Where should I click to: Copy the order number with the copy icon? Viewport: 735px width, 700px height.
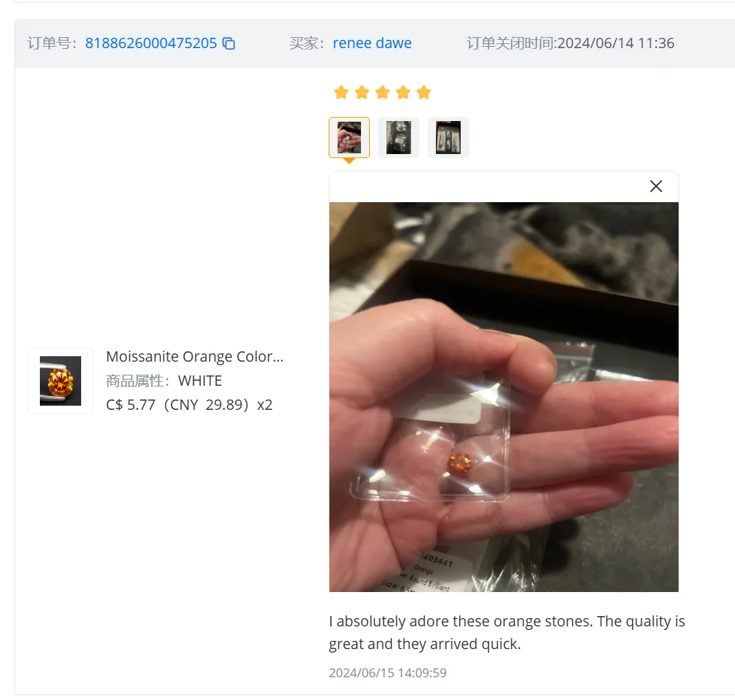[x=228, y=43]
